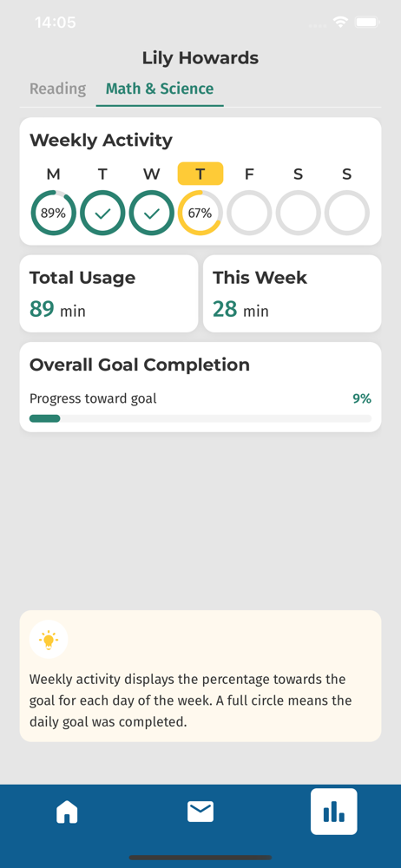Tap Monday's 89% progress ring

[53, 214]
